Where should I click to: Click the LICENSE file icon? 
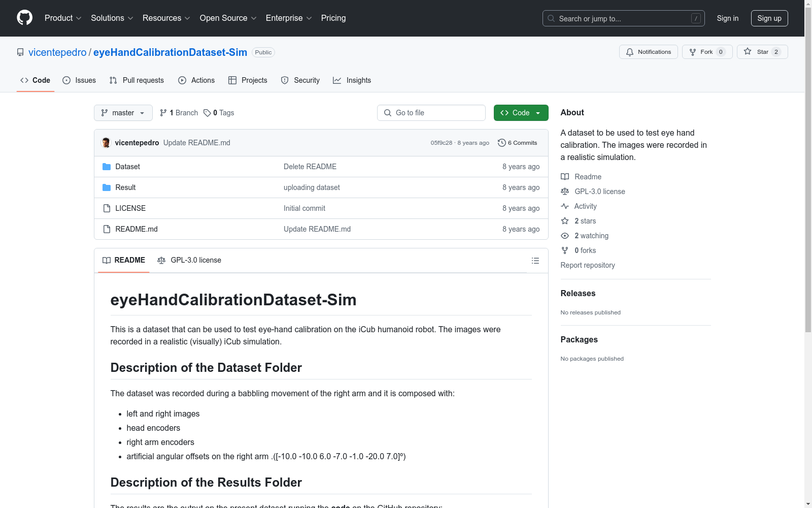(107, 208)
